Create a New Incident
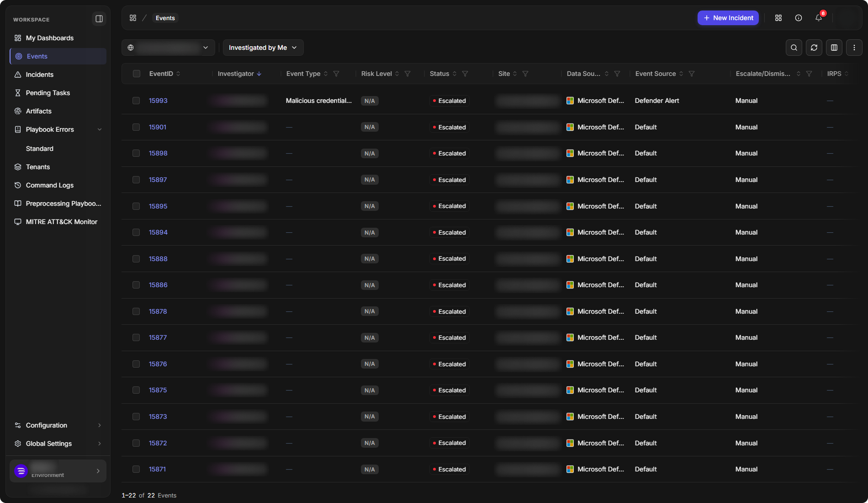The height and width of the screenshot is (503, 868). (728, 18)
